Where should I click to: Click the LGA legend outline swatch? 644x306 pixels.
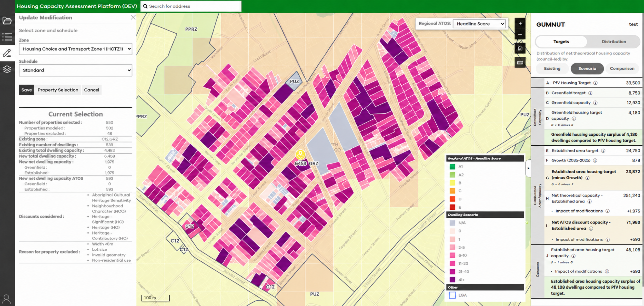click(x=452, y=295)
